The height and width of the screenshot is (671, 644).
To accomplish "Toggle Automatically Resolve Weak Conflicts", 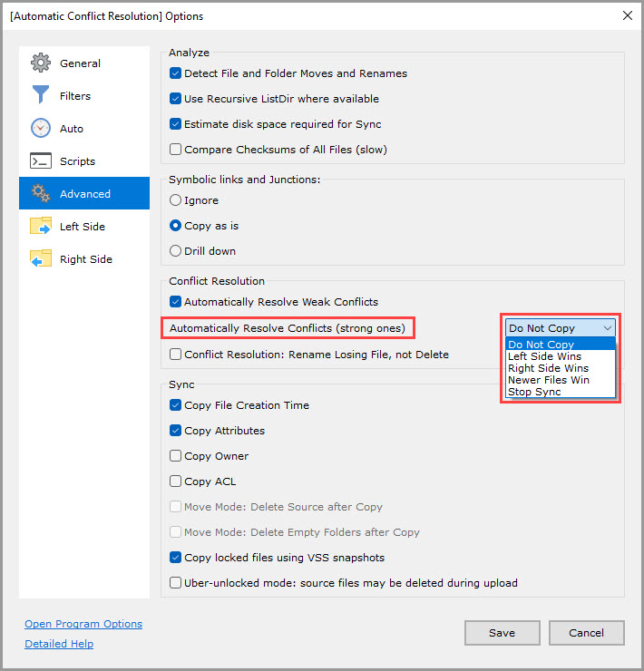I will (x=175, y=302).
